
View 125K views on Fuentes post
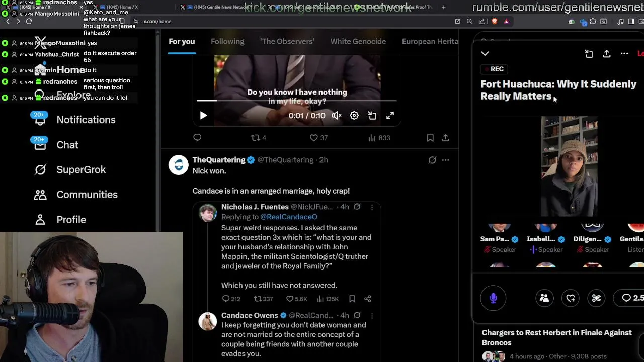(x=328, y=299)
